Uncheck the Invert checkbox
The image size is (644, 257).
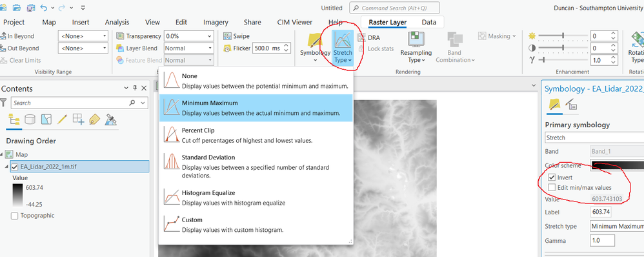[552, 178]
